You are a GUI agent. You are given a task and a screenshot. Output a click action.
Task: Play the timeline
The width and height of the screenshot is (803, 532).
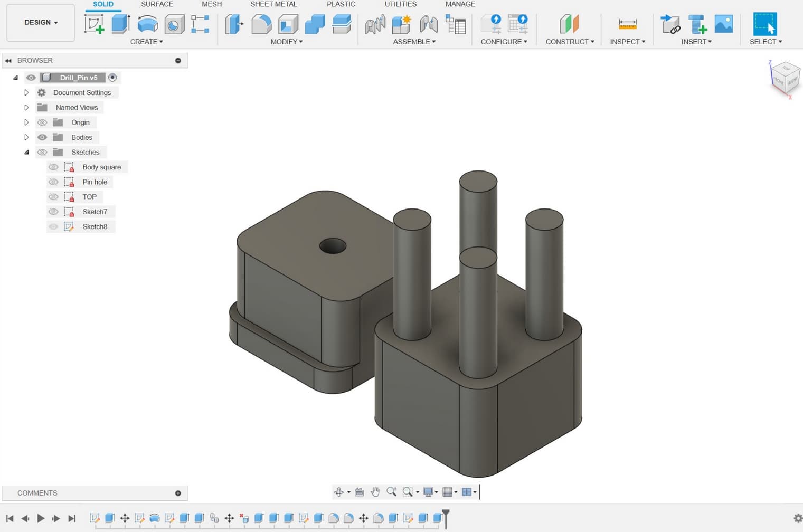[41, 518]
